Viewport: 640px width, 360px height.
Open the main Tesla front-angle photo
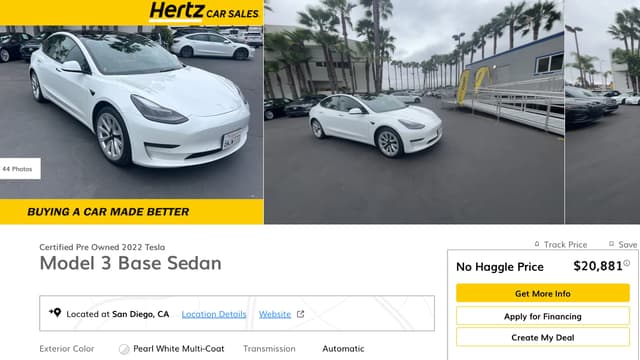(131, 112)
